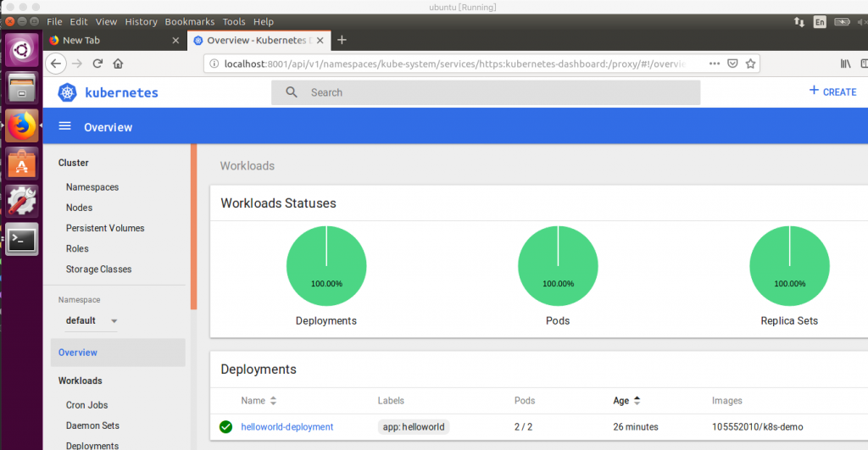Select Overview in the sidebar
Viewport: 868px width, 450px height.
[x=118, y=353]
